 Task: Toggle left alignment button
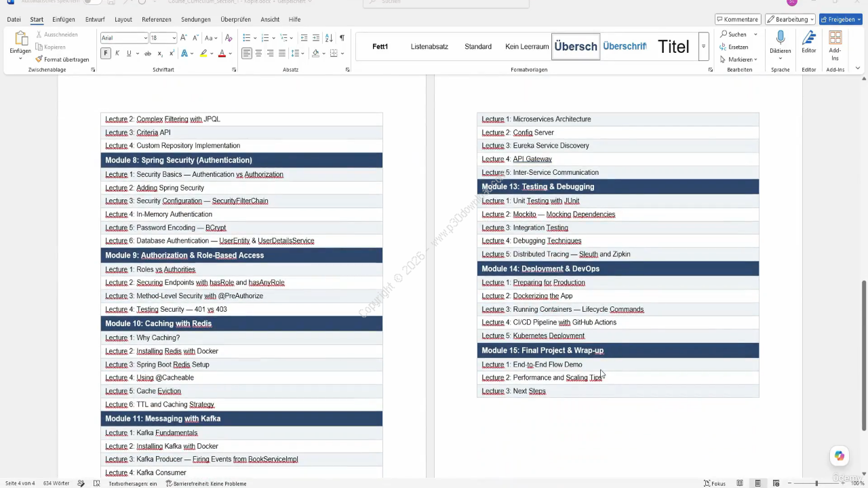tap(247, 54)
